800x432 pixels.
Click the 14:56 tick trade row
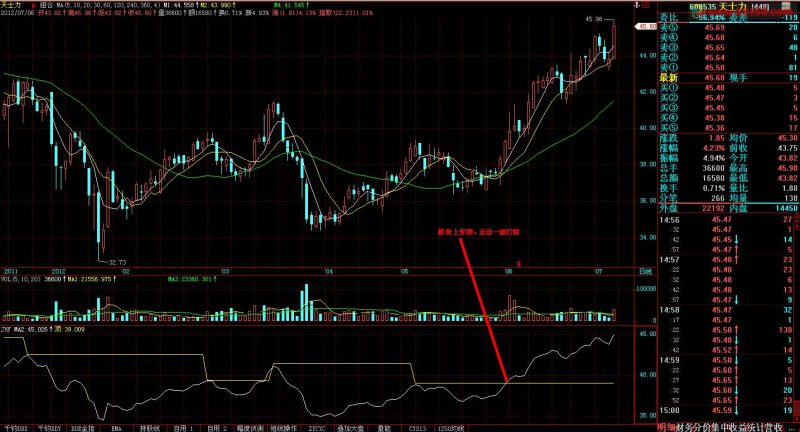click(x=728, y=220)
